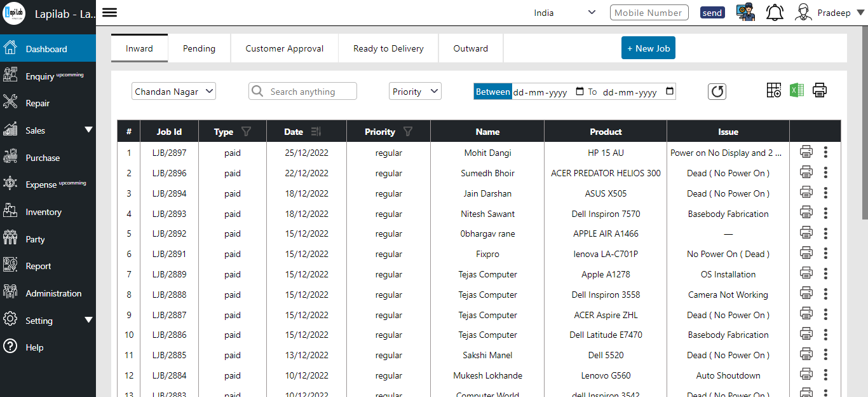This screenshot has width=868, height=397.
Task: Sort by Date column icon
Action: (x=316, y=132)
